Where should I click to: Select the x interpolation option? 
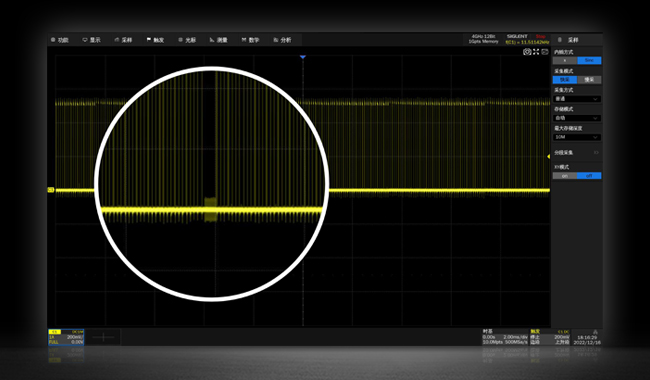(x=565, y=61)
